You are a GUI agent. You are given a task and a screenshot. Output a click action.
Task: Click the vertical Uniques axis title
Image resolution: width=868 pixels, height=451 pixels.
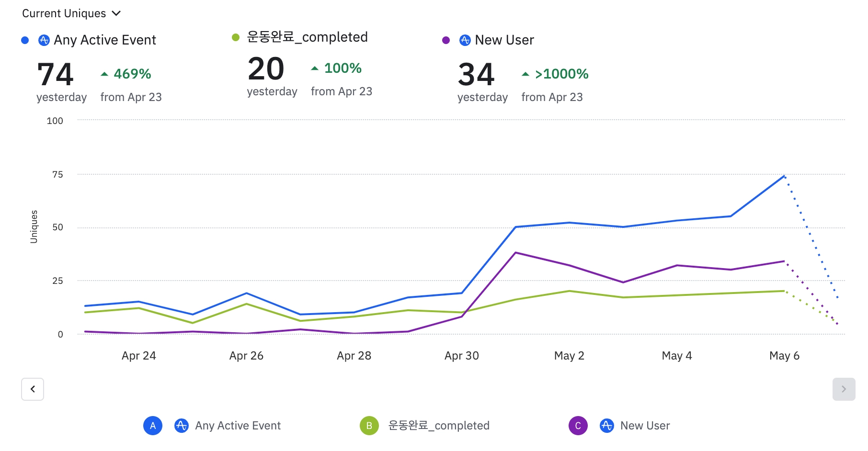click(x=34, y=227)
